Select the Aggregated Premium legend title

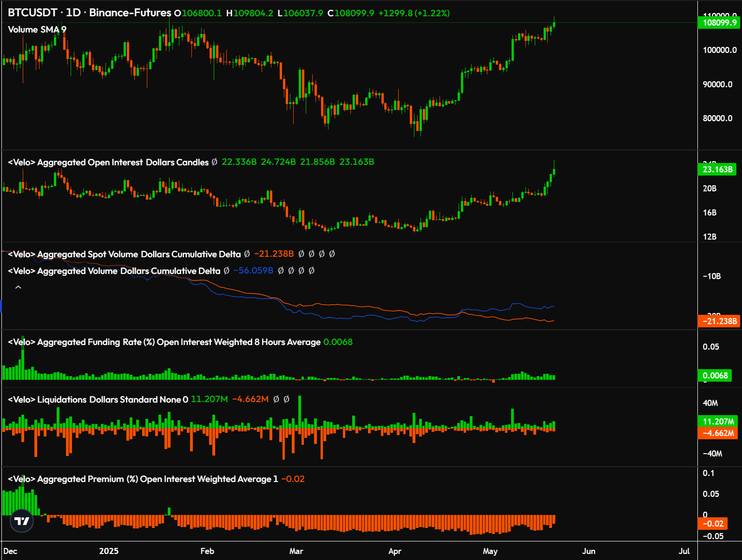coord(143,479)
